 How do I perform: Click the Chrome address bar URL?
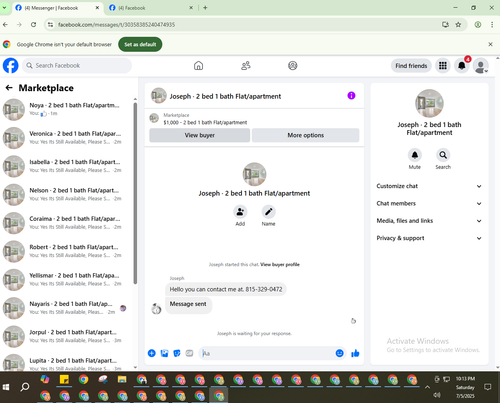(x=116, y=24)
